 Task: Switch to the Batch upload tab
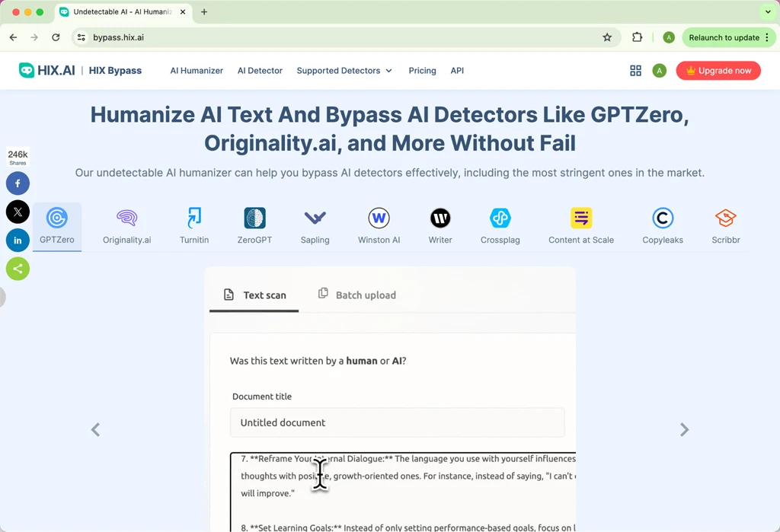(x=356, y=295)
